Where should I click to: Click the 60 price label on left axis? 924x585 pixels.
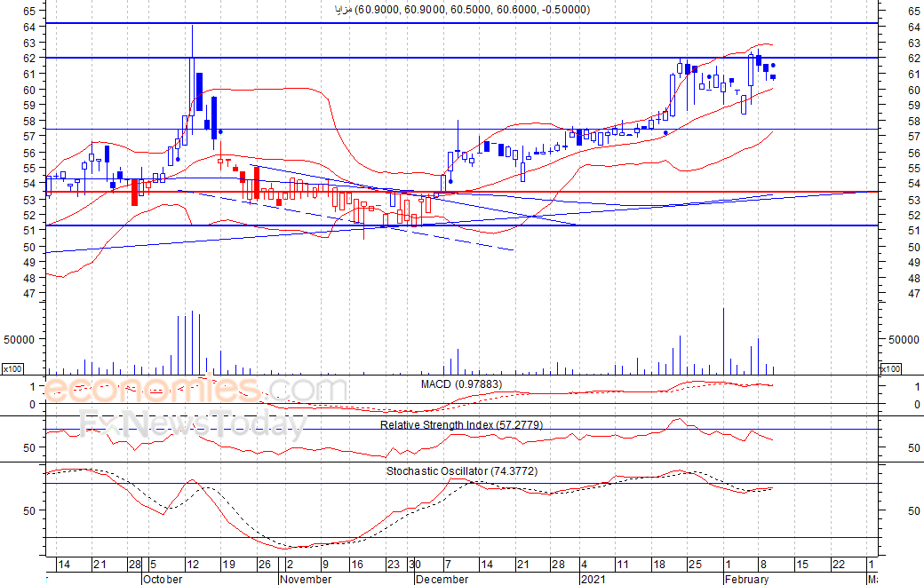pos(28,90)
